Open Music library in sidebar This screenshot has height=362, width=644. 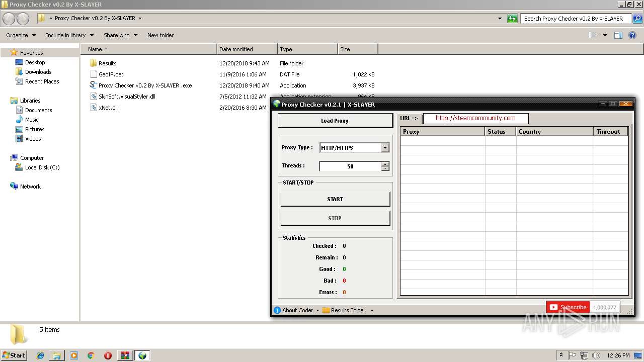[x=32, y=120]
